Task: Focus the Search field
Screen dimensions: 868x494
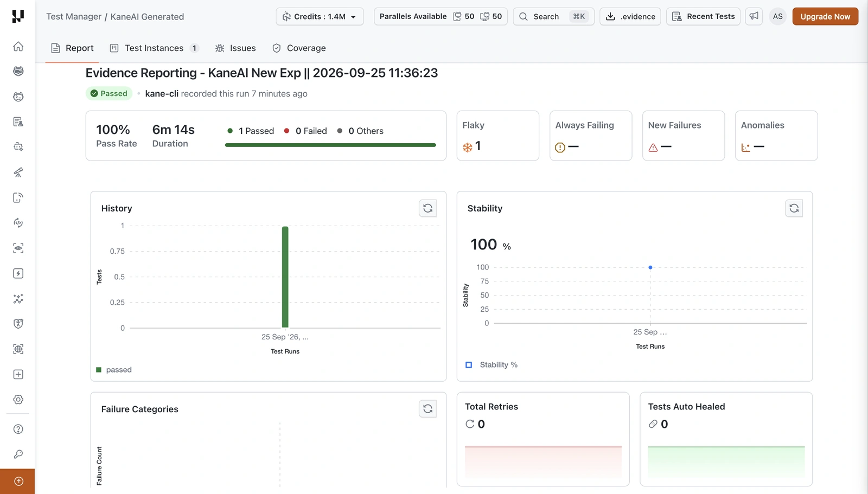Action: point(553,16)
